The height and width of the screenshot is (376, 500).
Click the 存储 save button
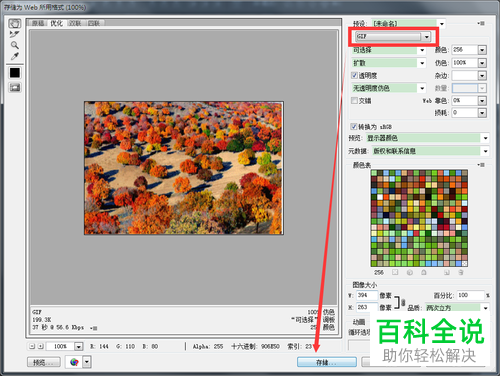coord(327,362)
